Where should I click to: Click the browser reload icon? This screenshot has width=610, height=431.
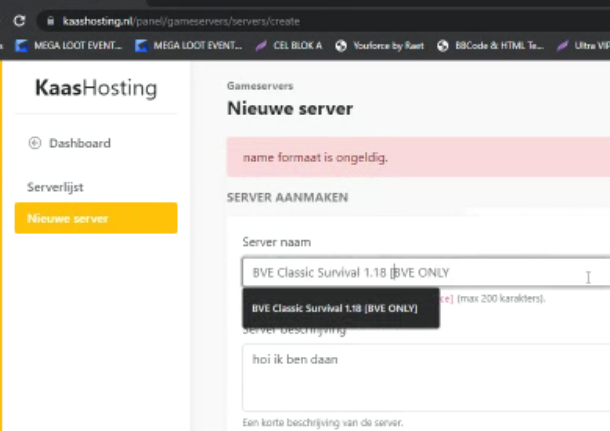19,20
